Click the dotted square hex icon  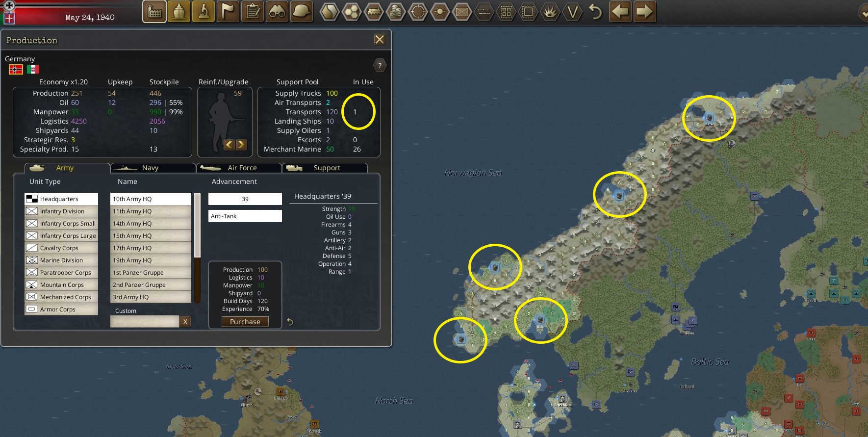click(528, 11)
